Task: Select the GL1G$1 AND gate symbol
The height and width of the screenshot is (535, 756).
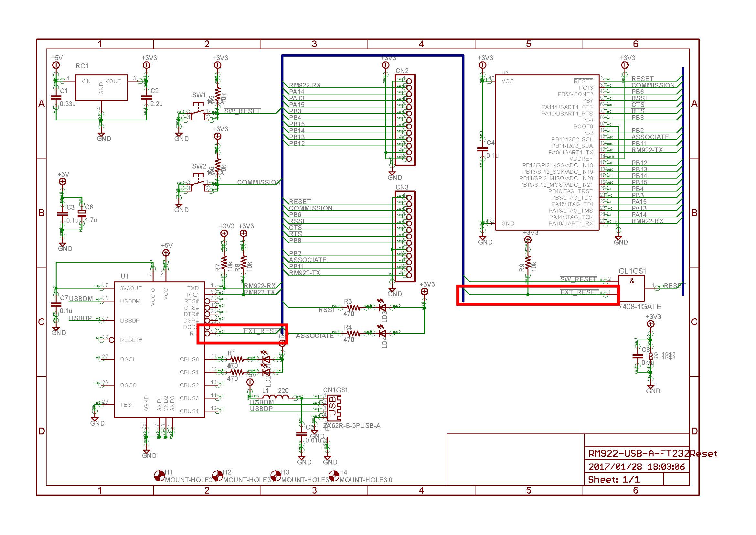Action: coord(631,288)
